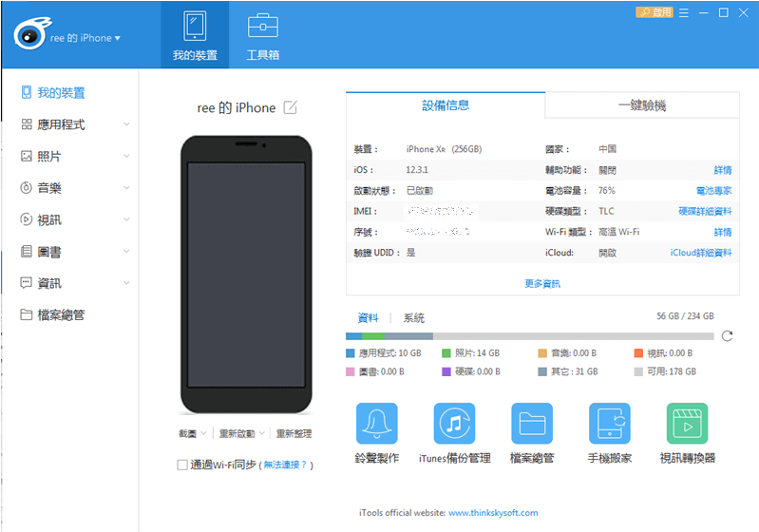The height and width of the screenshot is (532, 759).
Task: Click the 啟用 activation key button
Action: 654,12
